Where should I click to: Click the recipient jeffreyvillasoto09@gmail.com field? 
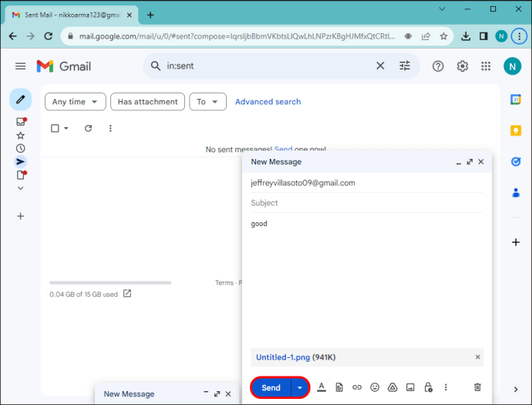[367, 183]
